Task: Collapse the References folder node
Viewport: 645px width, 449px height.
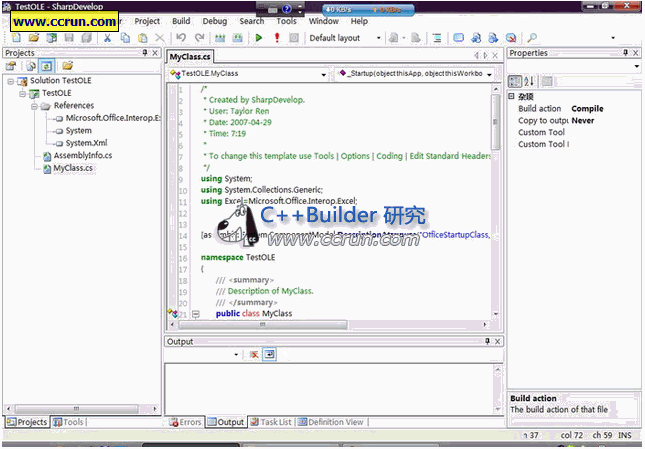Action: pos(34,106)
